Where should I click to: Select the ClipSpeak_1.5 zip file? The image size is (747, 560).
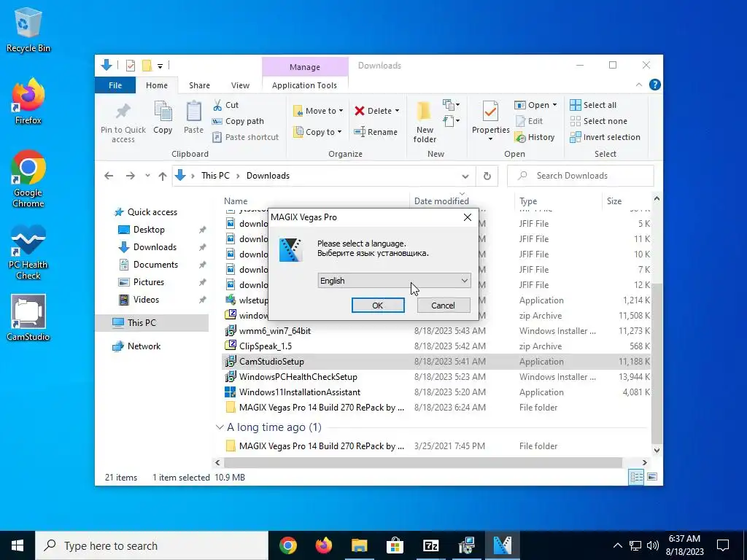tap(266, 346)
